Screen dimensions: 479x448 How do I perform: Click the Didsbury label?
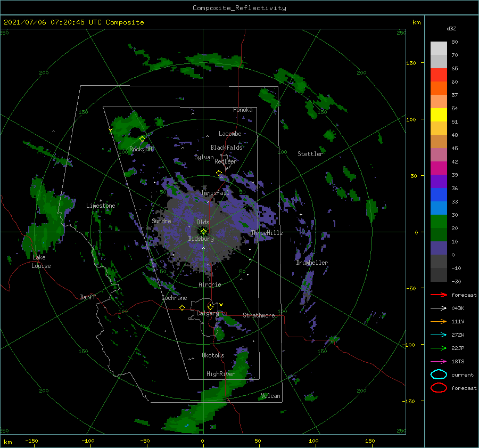point(201,239)
